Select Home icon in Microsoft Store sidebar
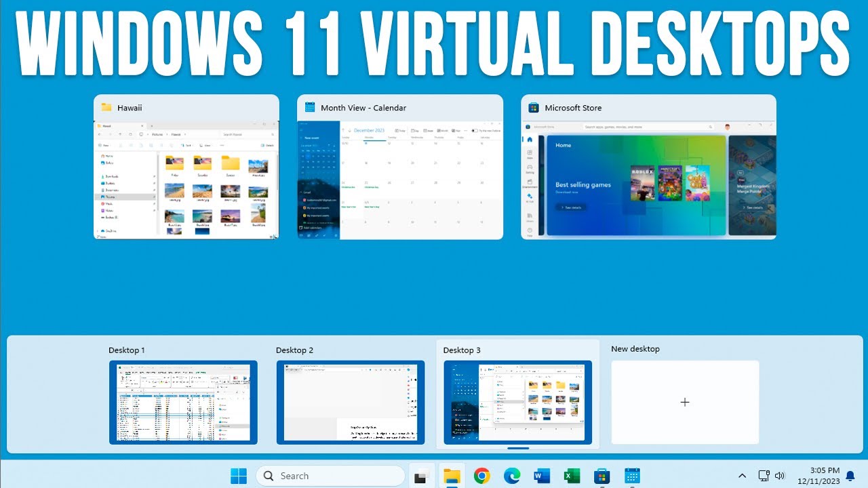Screen dimensions: 868x488 tap(530, 140)
